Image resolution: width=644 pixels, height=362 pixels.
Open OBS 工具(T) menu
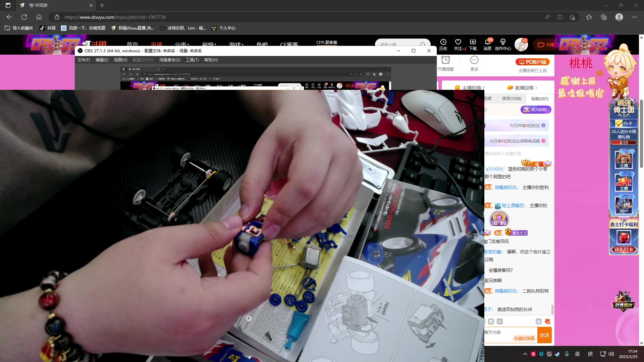point(192,60)
